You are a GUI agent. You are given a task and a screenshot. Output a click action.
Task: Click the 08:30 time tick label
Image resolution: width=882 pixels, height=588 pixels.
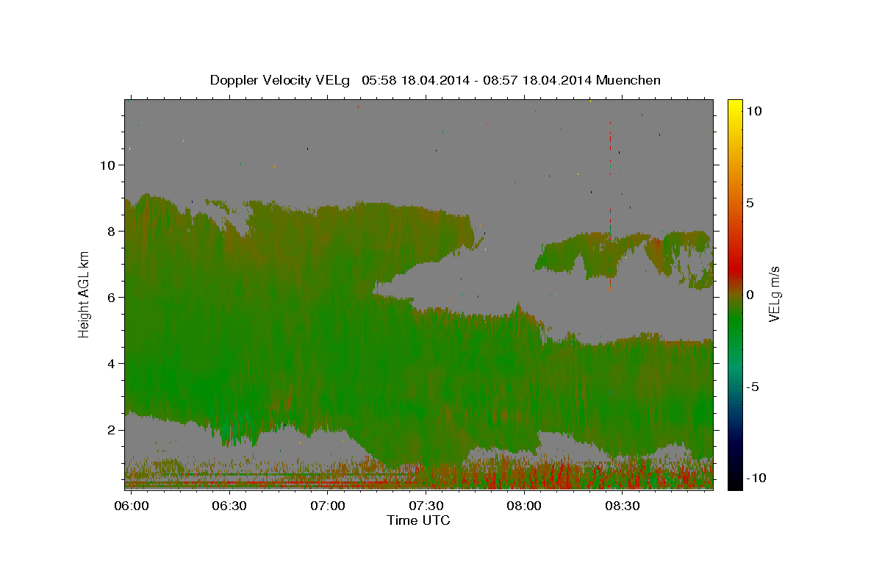click(623, 506)
